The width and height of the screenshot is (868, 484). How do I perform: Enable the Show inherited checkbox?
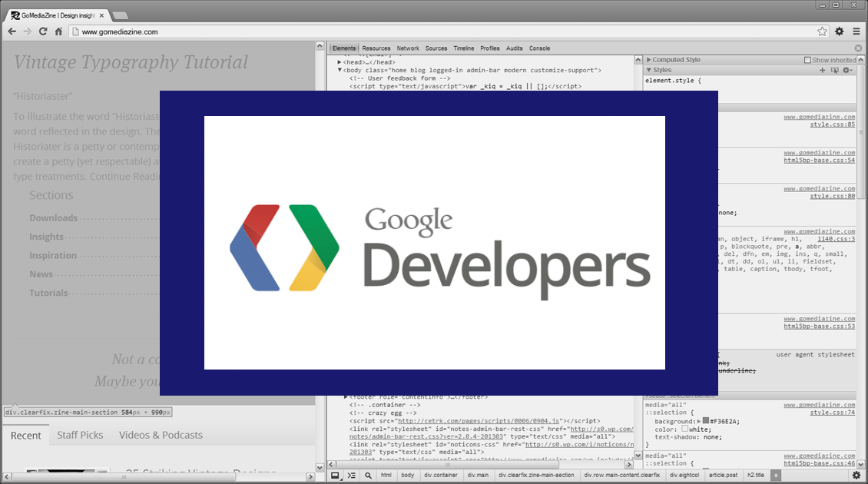[x=807, y=60]
